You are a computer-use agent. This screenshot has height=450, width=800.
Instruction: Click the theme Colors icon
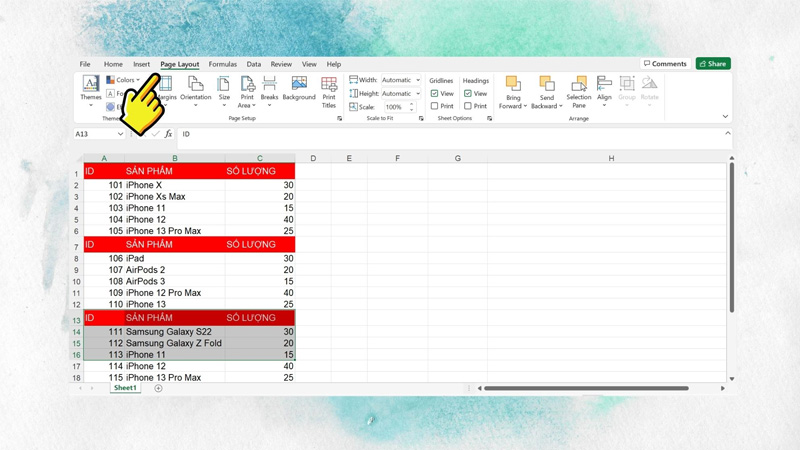(110, 80)
